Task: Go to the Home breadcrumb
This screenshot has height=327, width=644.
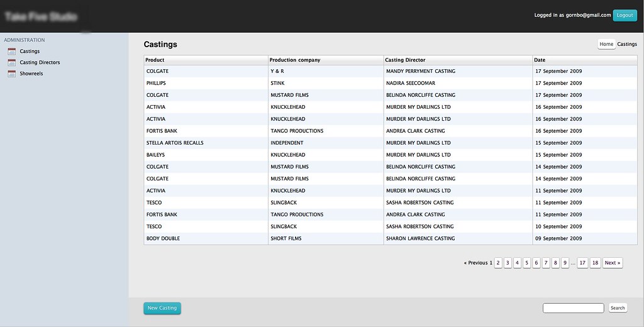Action: pyautogui.click(x=606, y=44)
